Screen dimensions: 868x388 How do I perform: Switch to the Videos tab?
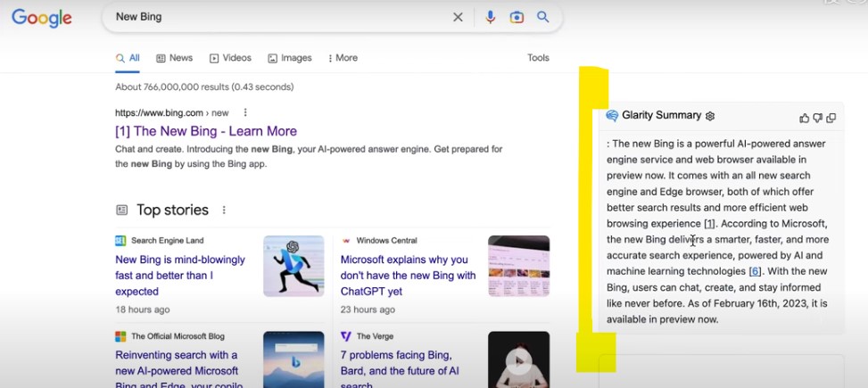coord(230,58)
